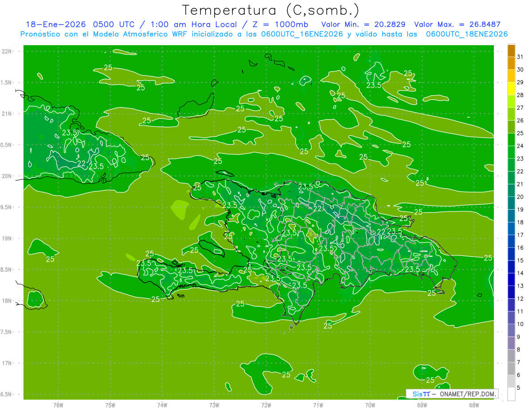Click "1:00 am Hora Local" text
The width and height of the screenshot is (532, 411).
click(194, 24)
